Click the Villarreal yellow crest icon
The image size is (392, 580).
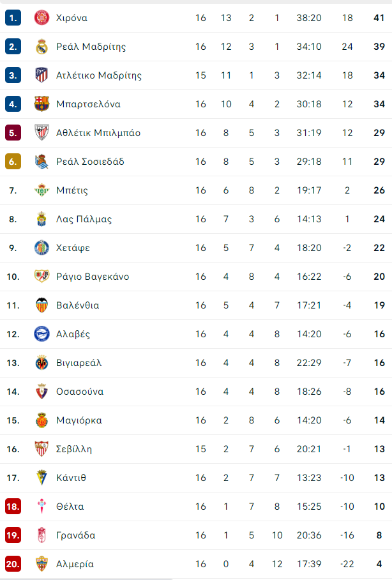pos(41,363)
